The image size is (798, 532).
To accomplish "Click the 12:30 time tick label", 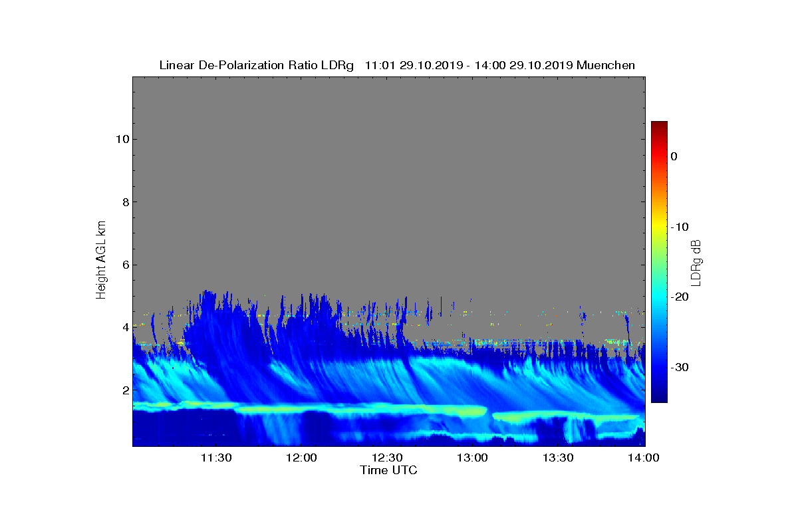I will point(387,458).
